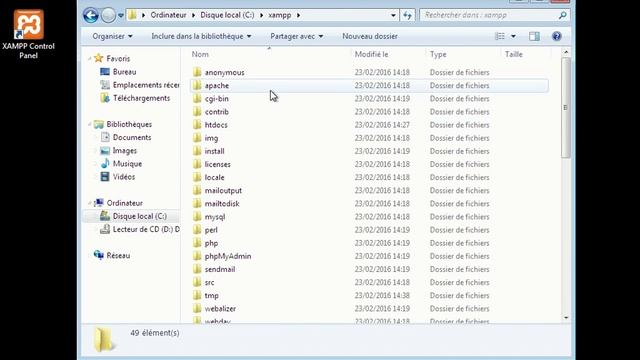Select the img folder icon
640x360 pixels.
[x=197, y=138]
